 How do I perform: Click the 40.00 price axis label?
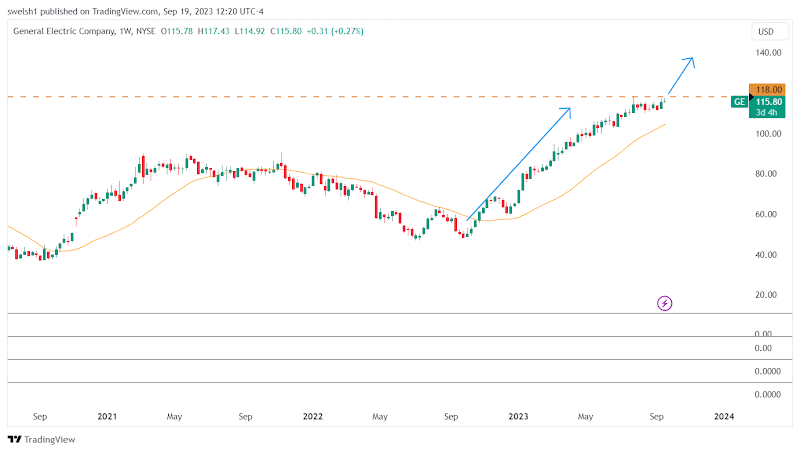click(766, 255)
